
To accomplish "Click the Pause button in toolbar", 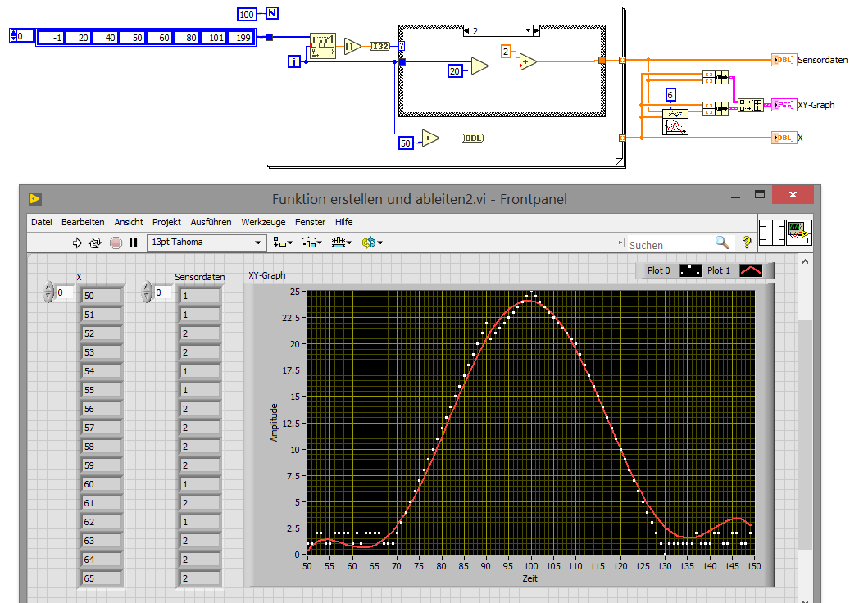I will click(133, 243).
